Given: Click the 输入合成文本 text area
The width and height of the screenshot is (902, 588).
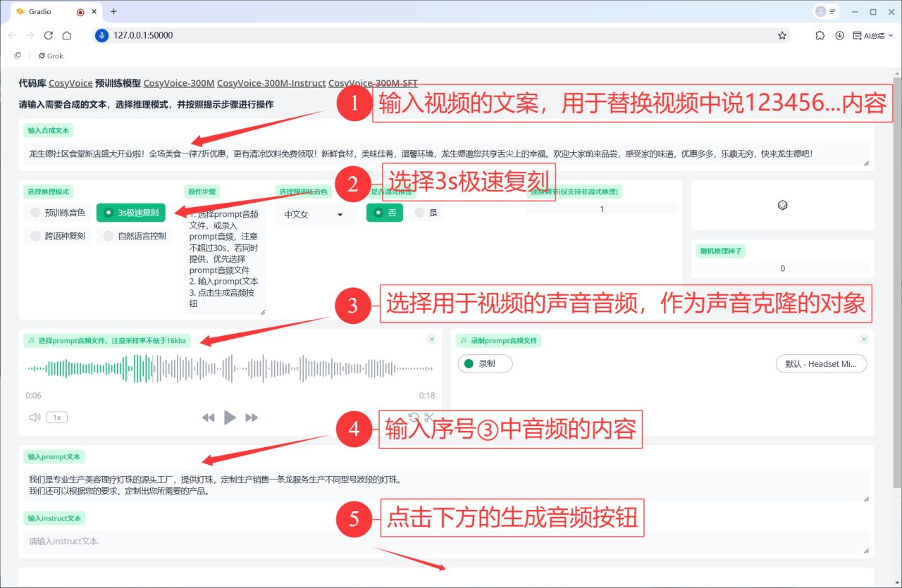Looking at the screenshot, I should pos(446,154).
